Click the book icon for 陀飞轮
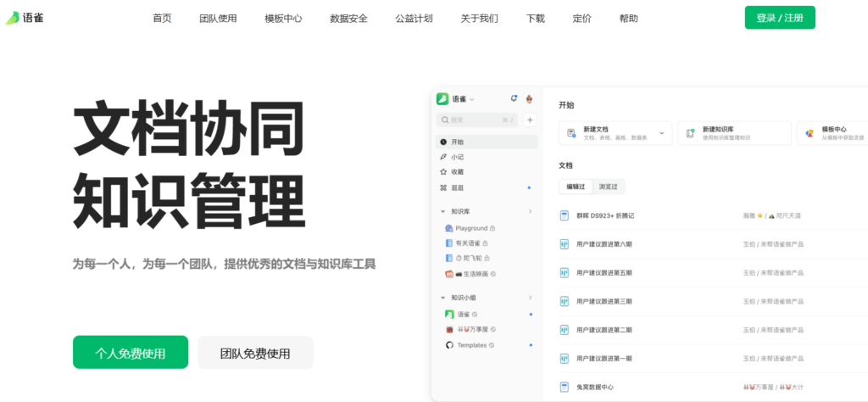Screen dimensions: 868x402 pyautogui.click(x=449, y=258)
